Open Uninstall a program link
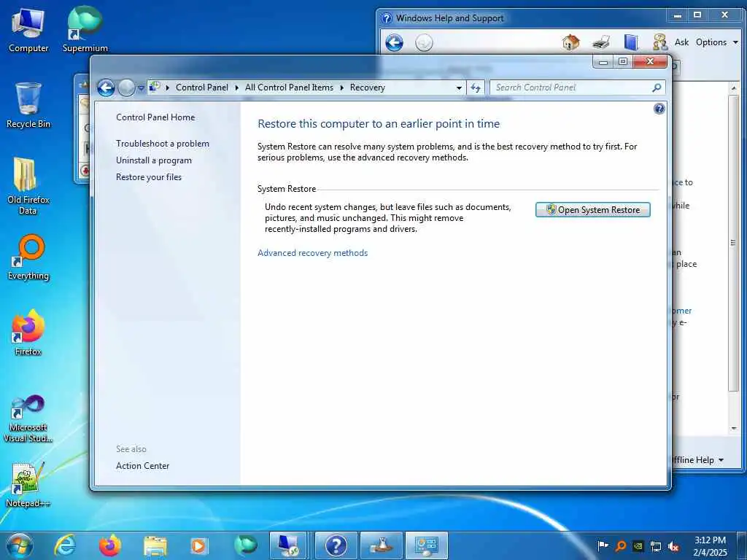747x560 pixels. pos(154,160)
